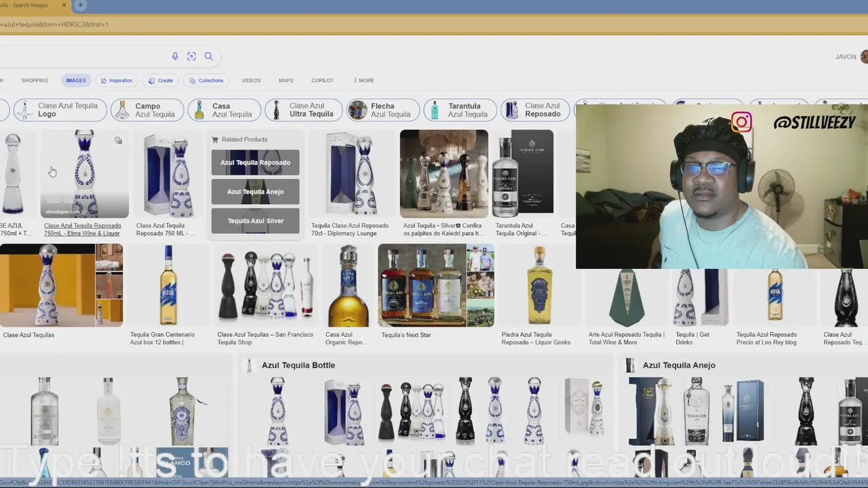Click the microphone voice search icon
The image size is (868, 488).
175,56
